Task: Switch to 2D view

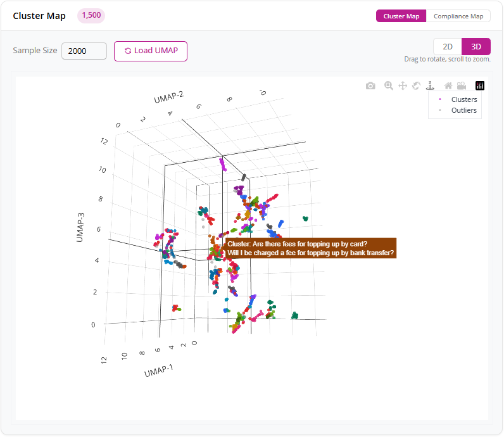Action: [x=448, y=47]
